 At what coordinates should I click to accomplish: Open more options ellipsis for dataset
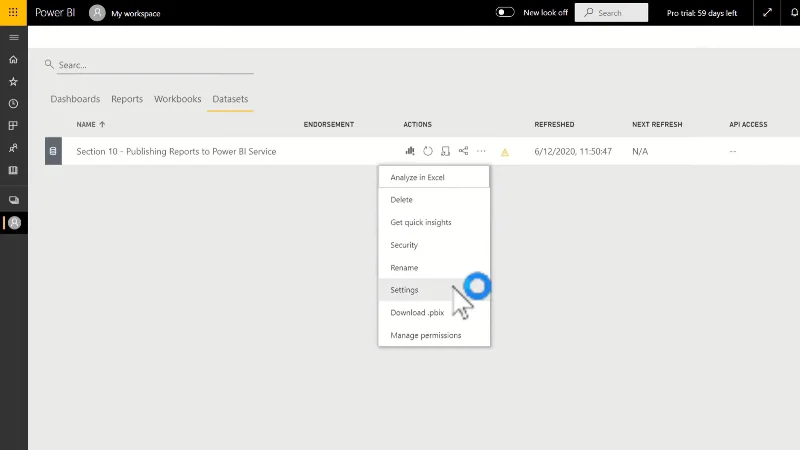(481, 151)
